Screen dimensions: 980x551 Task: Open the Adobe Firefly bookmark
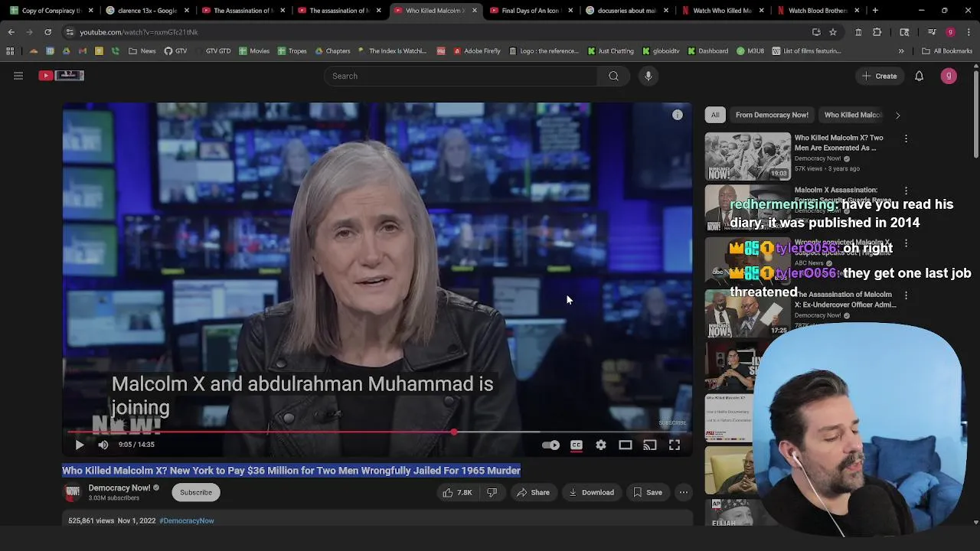pos(477,51)
